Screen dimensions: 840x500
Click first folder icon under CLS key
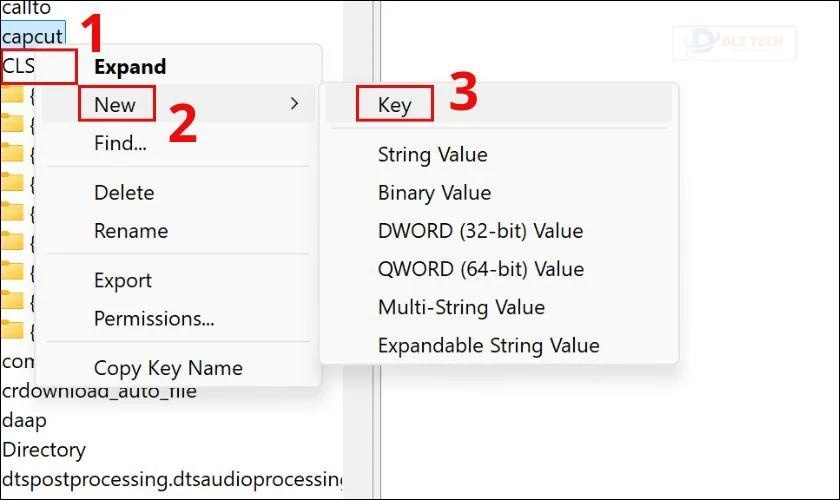12,94
